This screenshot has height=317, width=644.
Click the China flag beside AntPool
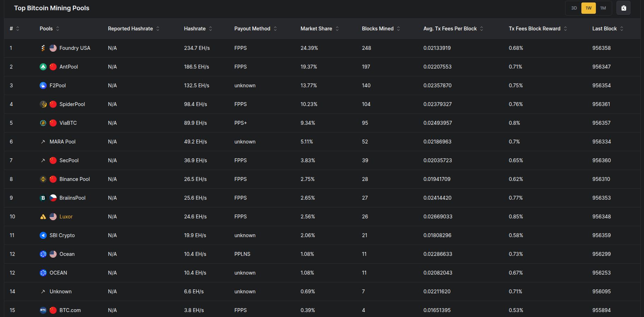tap(53, 67)
